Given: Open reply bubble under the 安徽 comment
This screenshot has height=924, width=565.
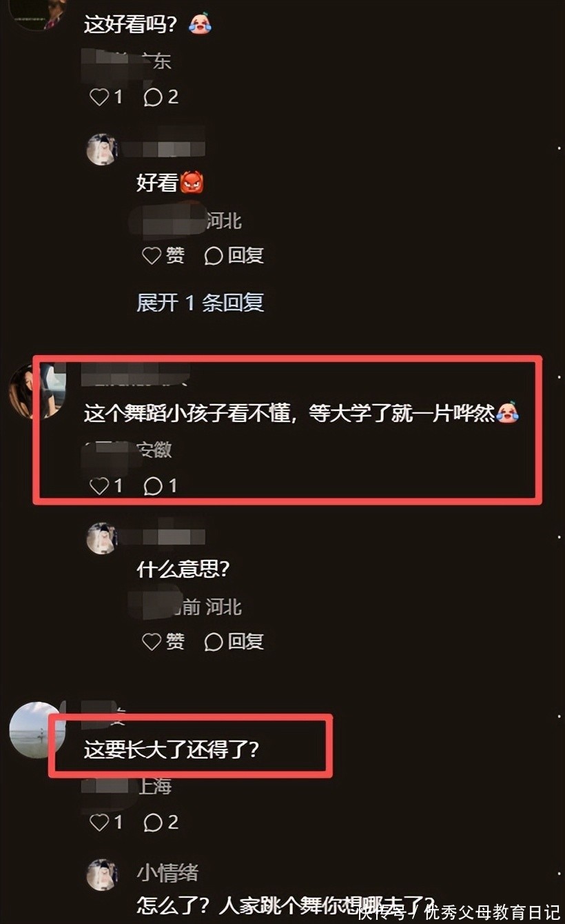Looking at the screenshot, I should click(x=152, y=486).
